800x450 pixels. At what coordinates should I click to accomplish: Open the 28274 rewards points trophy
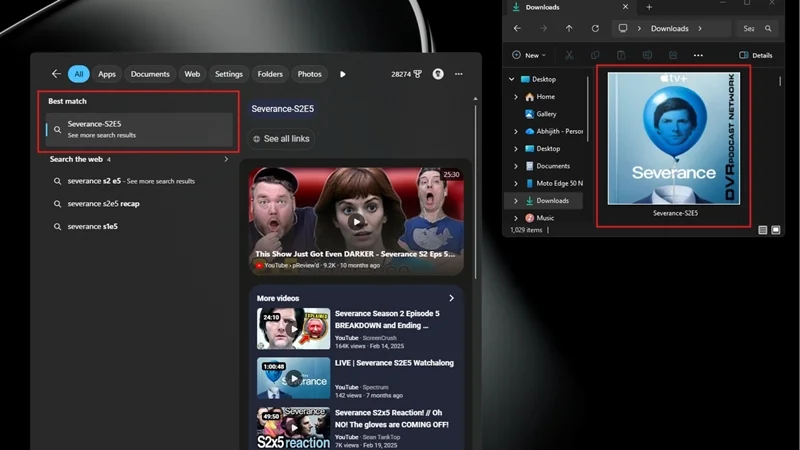406,74
